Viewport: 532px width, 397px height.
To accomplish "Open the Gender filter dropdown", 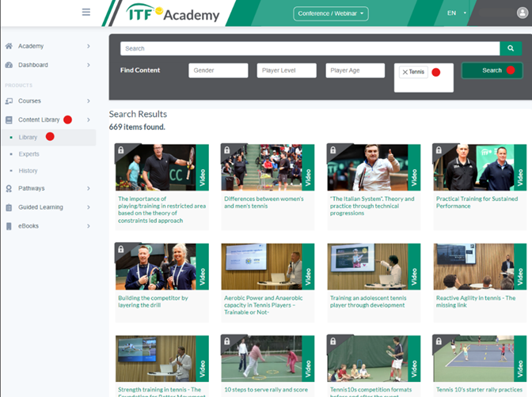I will click(x=218, y=70).
